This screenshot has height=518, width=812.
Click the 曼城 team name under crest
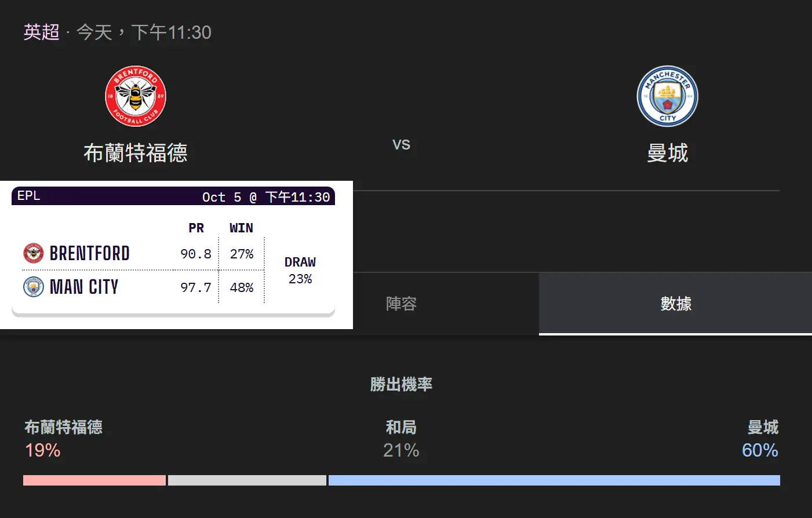tap(667, 153)
